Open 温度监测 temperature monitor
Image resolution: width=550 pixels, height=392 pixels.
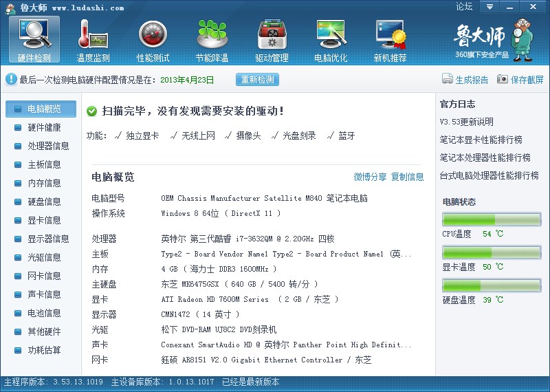tap(93, 40)
